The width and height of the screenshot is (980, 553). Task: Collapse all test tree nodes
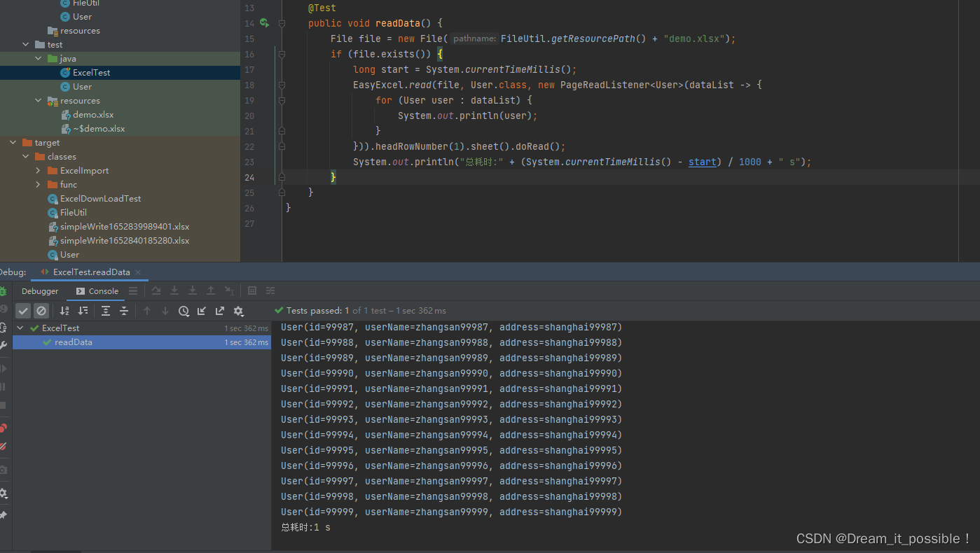tap(124, 311)
